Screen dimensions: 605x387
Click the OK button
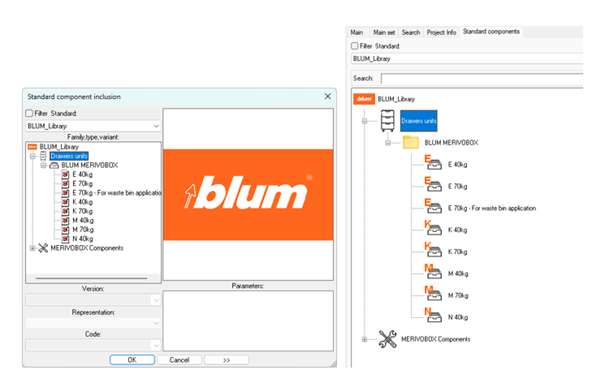[132, 360]
